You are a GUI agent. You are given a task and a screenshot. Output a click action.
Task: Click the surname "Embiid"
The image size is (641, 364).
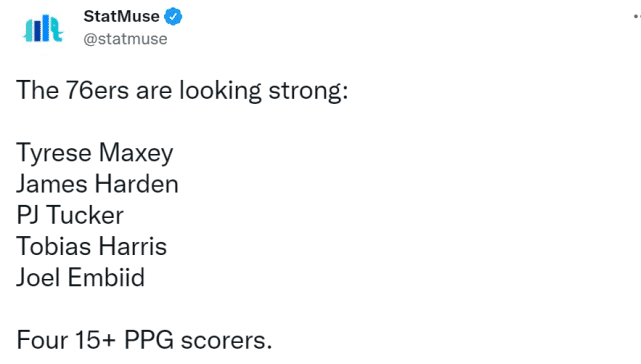click(106, 277)
